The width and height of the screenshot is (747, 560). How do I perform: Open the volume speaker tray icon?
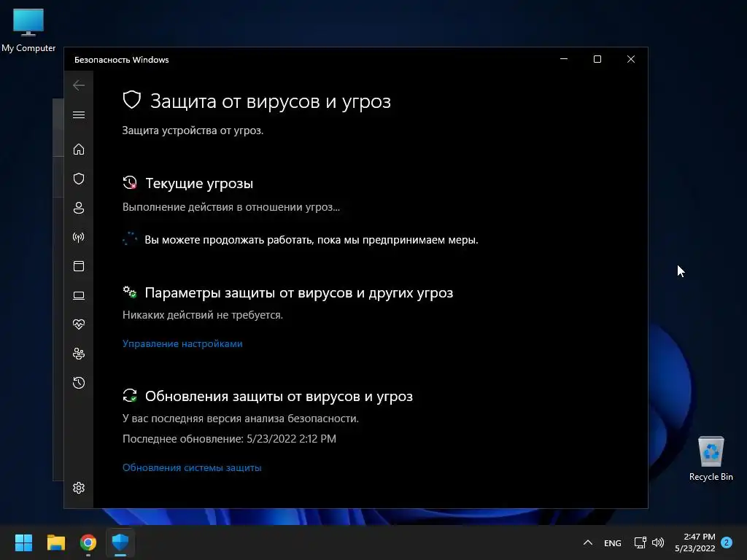658,542
